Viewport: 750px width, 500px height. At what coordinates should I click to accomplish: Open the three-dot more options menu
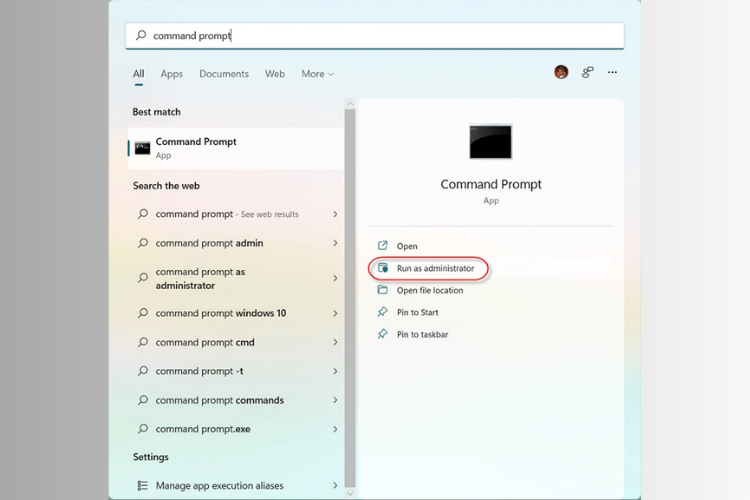click(x=612, y=72)
